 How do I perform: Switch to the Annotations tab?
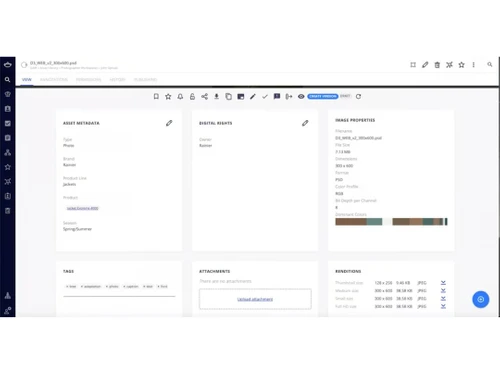[x=54, y=79]
